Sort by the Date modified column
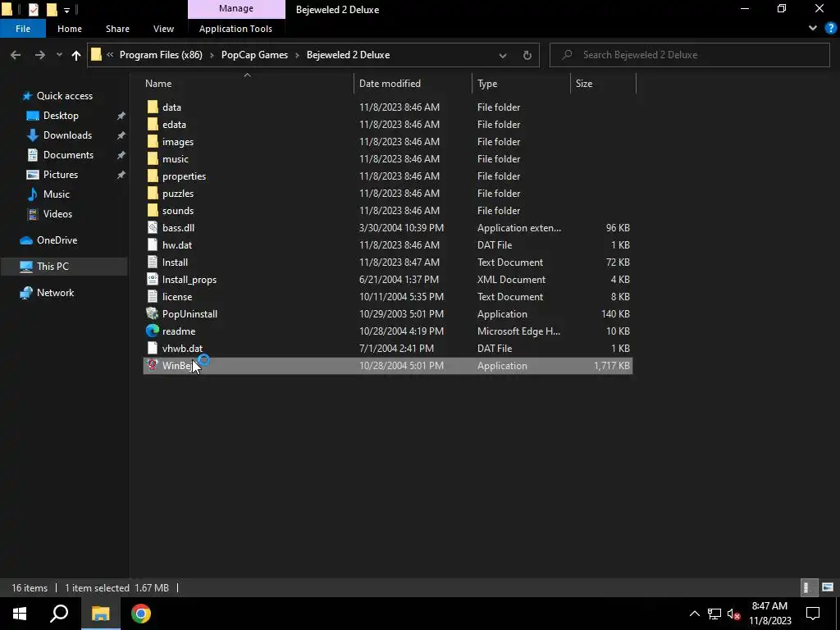The width and height of the screenshot is (840, 630). [413, 84]
